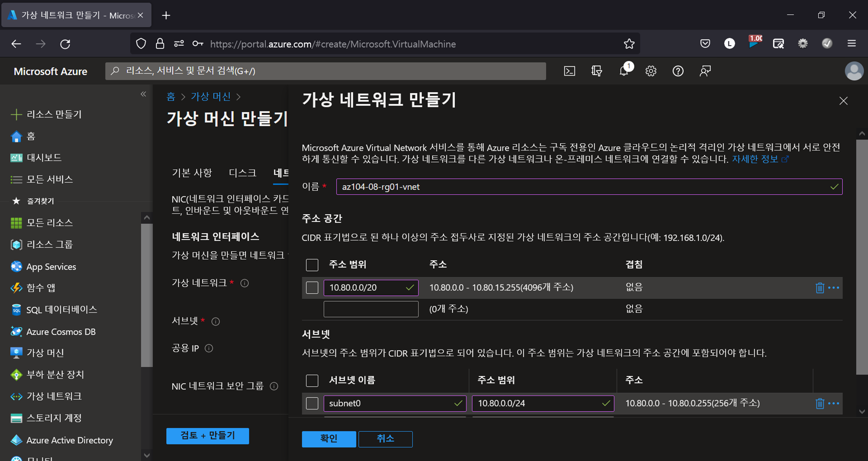
Task: Open Azure Cosmos DB in the sidebar
Action: pos(53,332)
